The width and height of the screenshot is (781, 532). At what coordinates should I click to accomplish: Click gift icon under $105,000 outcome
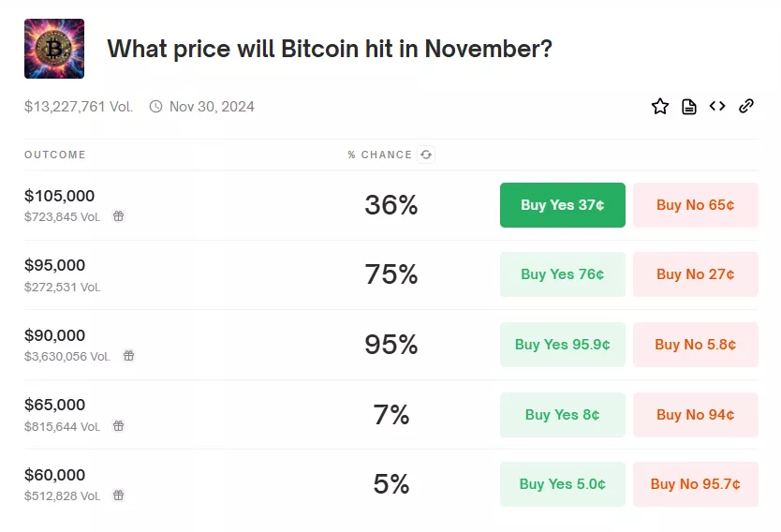click(x=118, y=216)
